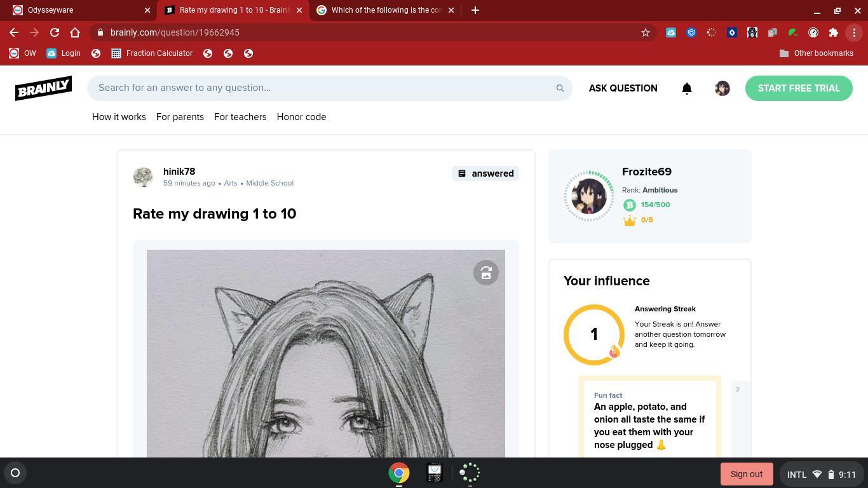Open the profile avatar in header

(x=722, y=88)
